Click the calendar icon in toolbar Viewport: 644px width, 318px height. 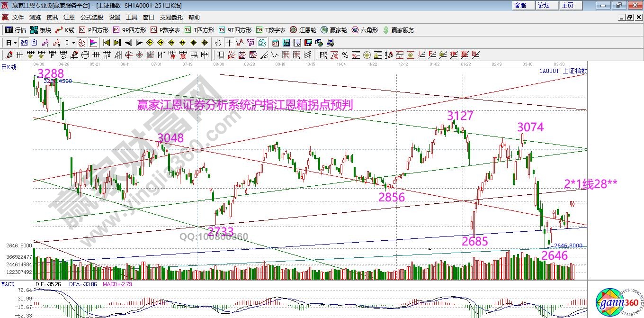coord(276,43)
